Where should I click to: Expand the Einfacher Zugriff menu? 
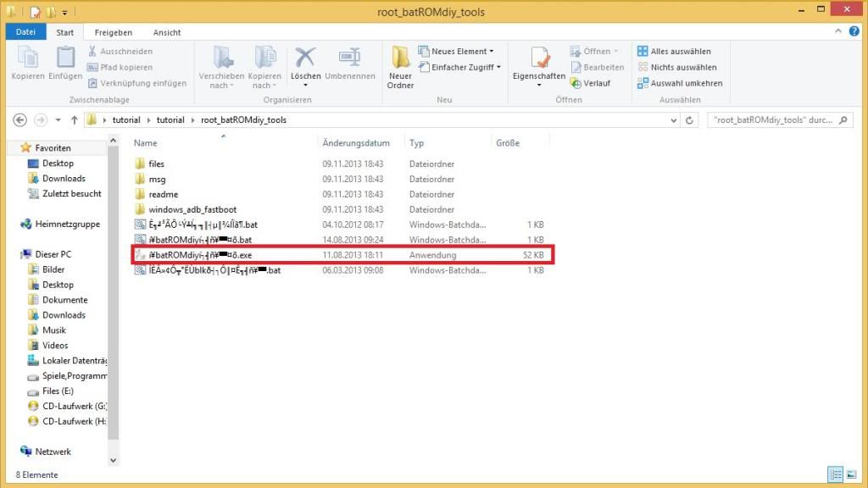point(459,68)
